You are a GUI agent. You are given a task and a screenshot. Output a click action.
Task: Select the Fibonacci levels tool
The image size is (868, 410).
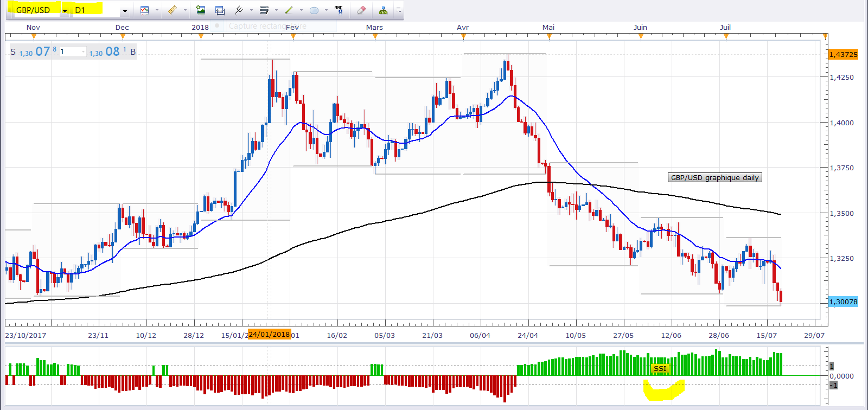pos(264,10)
